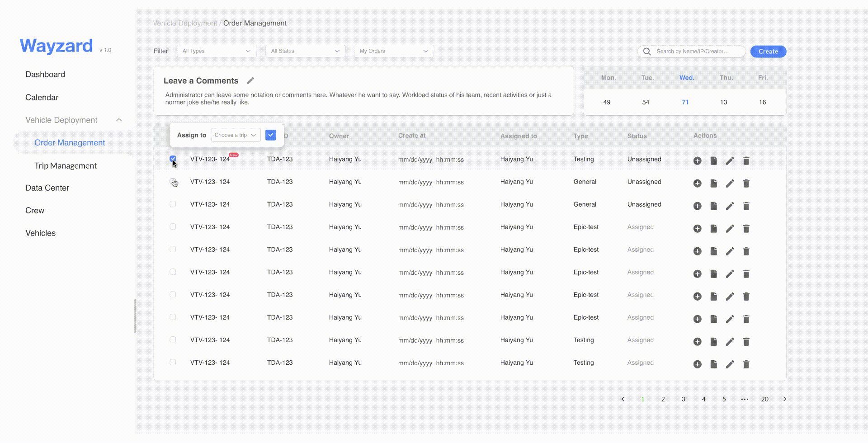Viewport: 868px width, 443px height.
Task: Open Data Center from the sidebar
Action: coord(47,188)
